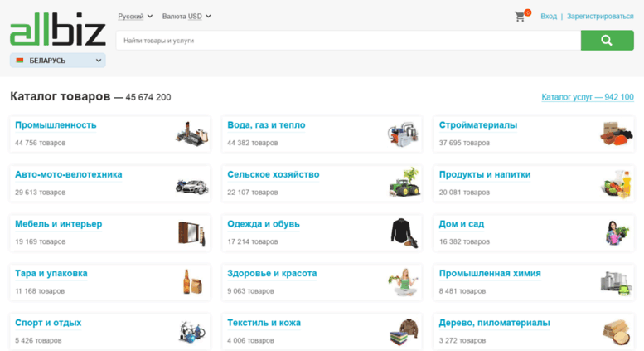Click the 19 169 товаров count
The width and height of the screenshot is (644, 351).
point(41,241)
